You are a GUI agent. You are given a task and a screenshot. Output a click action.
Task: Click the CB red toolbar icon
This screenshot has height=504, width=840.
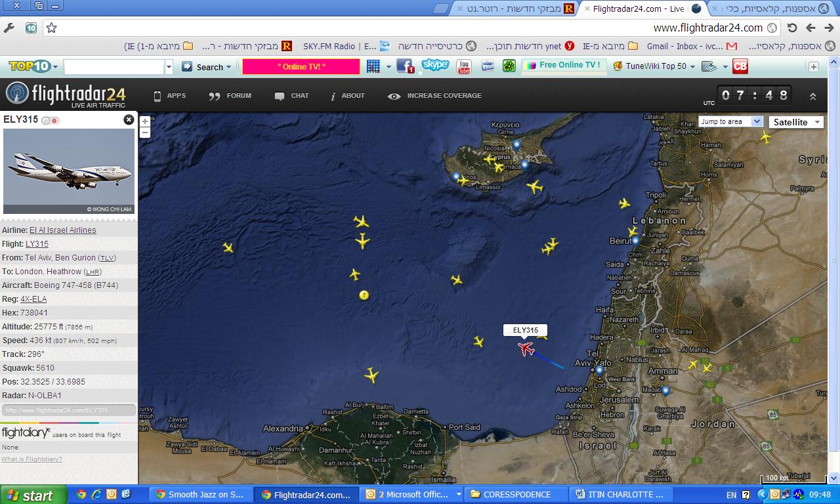740,66
